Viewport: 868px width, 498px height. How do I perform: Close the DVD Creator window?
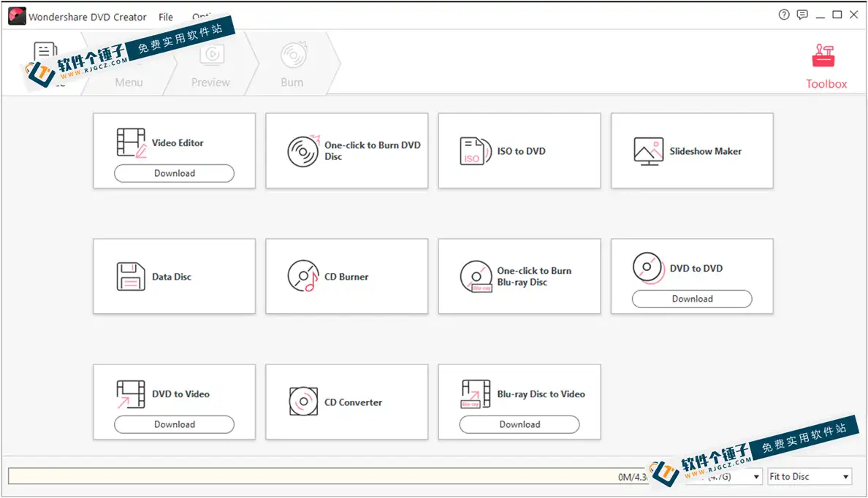click(x=853, y=15)
